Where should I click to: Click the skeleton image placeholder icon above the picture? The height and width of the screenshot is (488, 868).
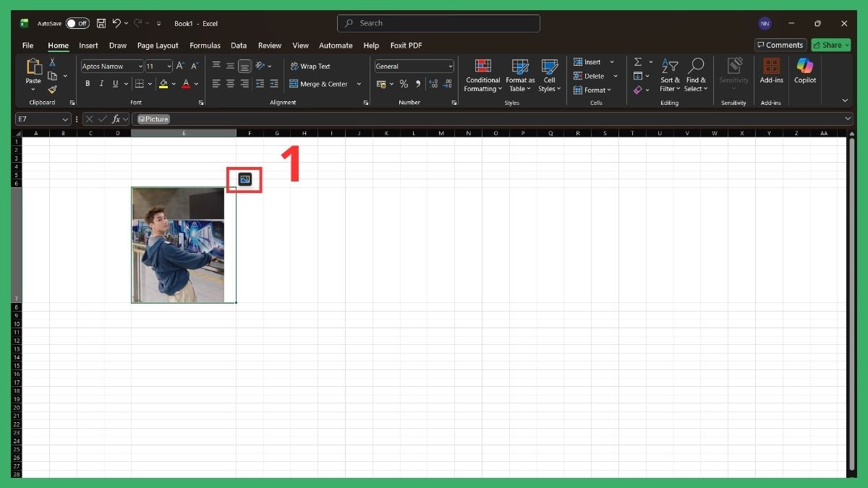pyautogui.click(x=244, y=180)
